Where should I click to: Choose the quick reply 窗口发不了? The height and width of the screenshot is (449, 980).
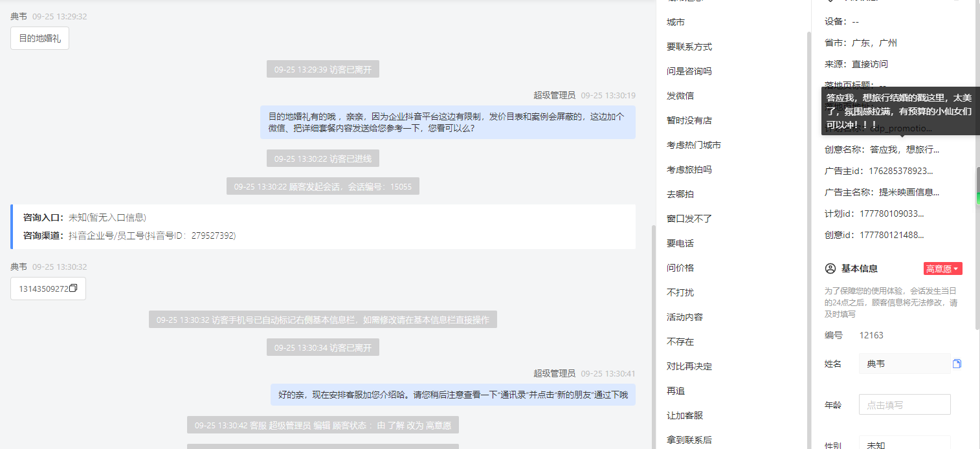click(689, 219)
